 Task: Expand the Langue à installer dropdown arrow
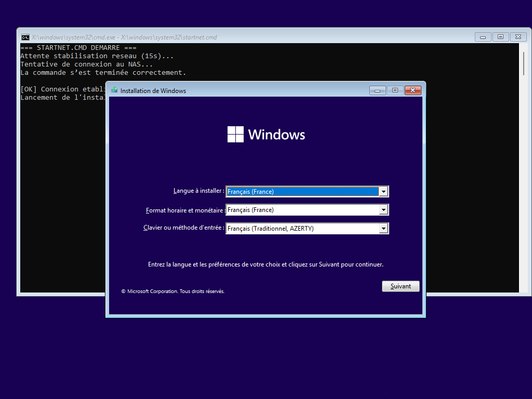click(383, 192)
